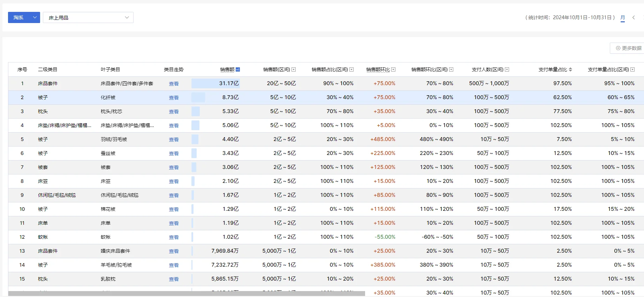Open the 销售额环比(区间) filter icon

(x=451, y=69)
